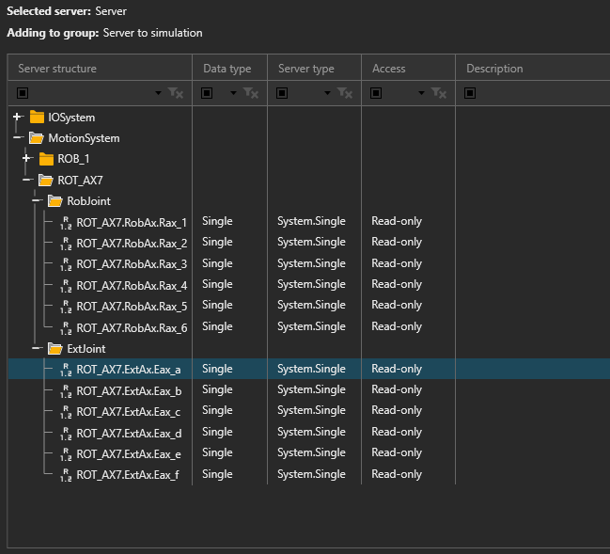Click the ROT_AX7.RobAx.Rax_1 signal icon
This screenshot has width=610, height=554.
pos(65,222)
